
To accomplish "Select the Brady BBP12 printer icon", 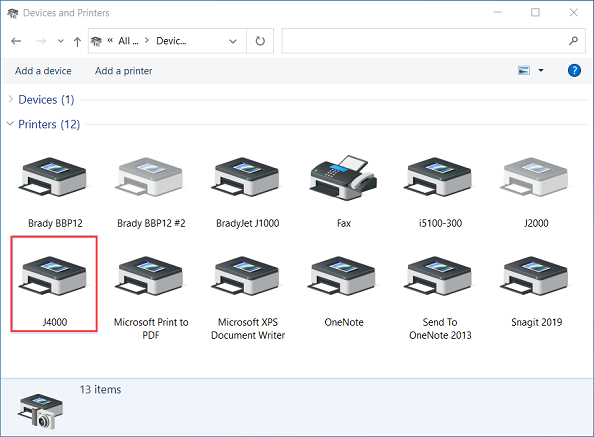I will (x=53, y=176).
